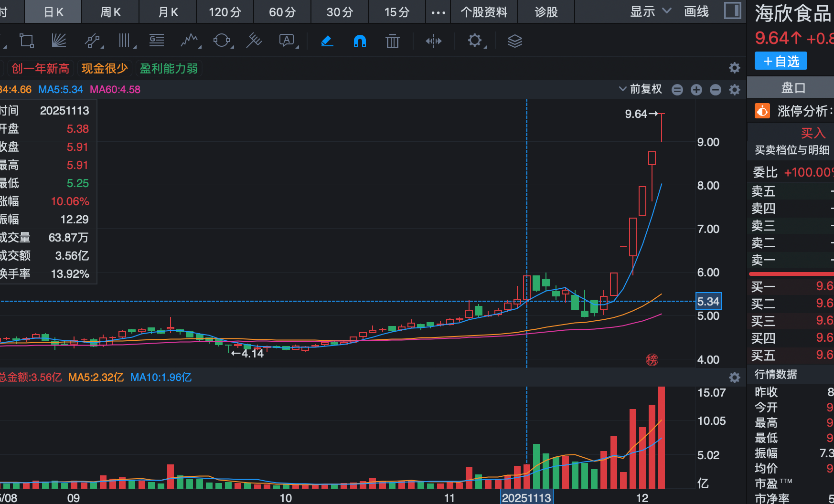Screen dimensions: 834x504
Task: Expand more chart periods with the ellipsis
Action: pyautogui.click(x=438, y=12)
